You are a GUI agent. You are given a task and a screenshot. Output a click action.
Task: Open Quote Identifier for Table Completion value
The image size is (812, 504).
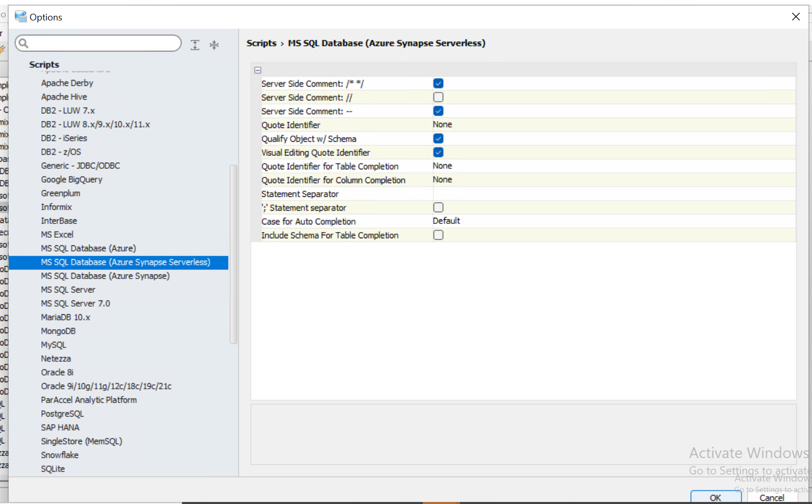pyautogui.click(x=614, y=166)
